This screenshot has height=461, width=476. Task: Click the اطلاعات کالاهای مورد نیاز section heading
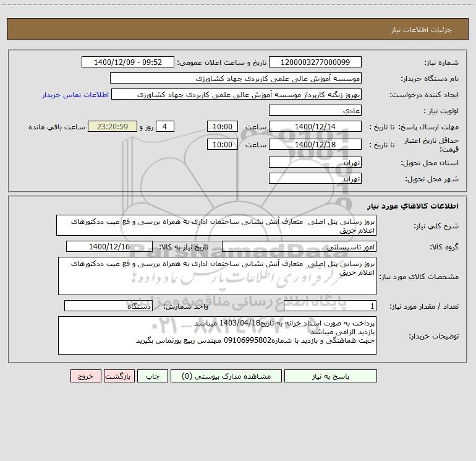[413, 205]
